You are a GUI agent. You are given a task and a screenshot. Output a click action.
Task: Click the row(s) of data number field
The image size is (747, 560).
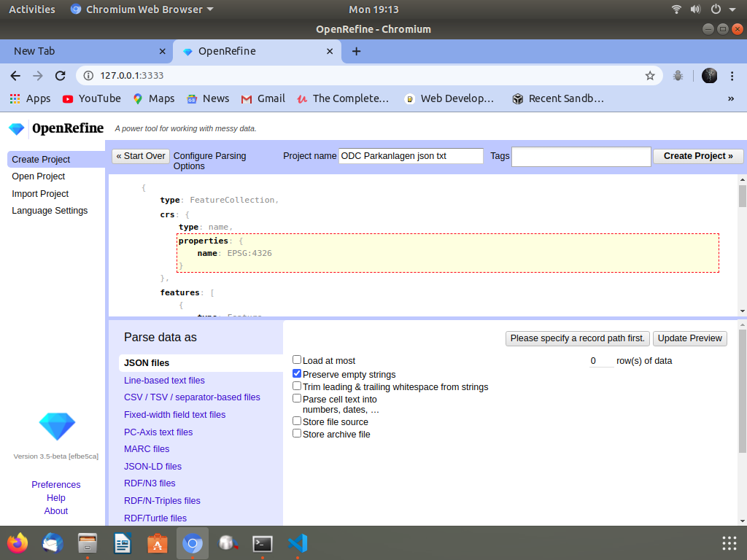[x=601, y=361]
